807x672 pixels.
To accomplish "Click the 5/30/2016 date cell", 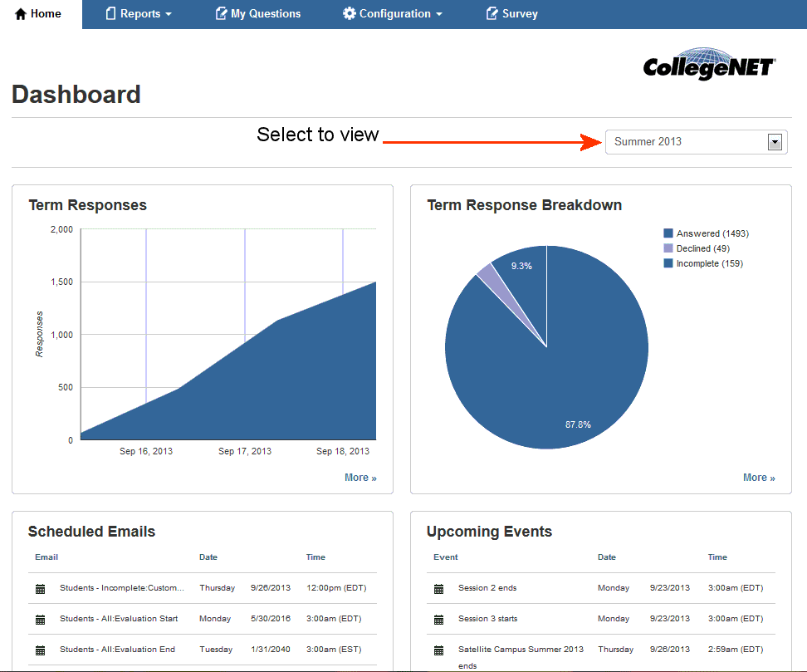I will pos(270,619).
